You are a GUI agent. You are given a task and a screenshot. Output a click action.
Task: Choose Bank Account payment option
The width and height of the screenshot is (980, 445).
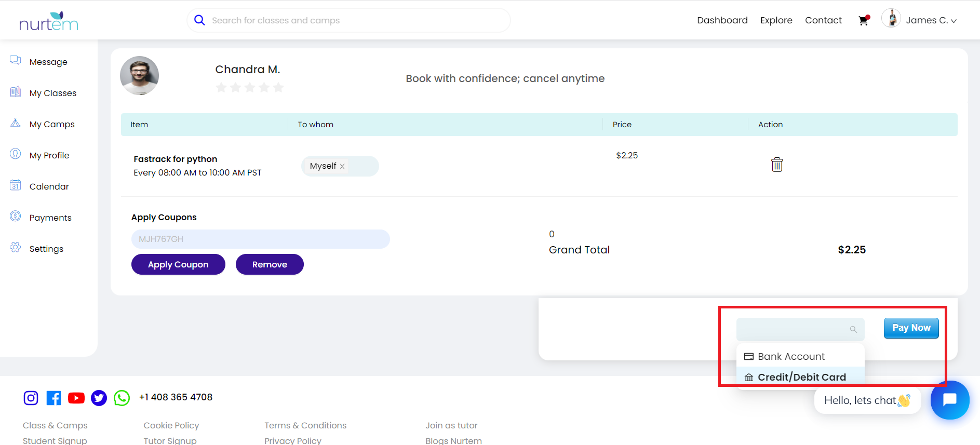click(x=791, y=357)
